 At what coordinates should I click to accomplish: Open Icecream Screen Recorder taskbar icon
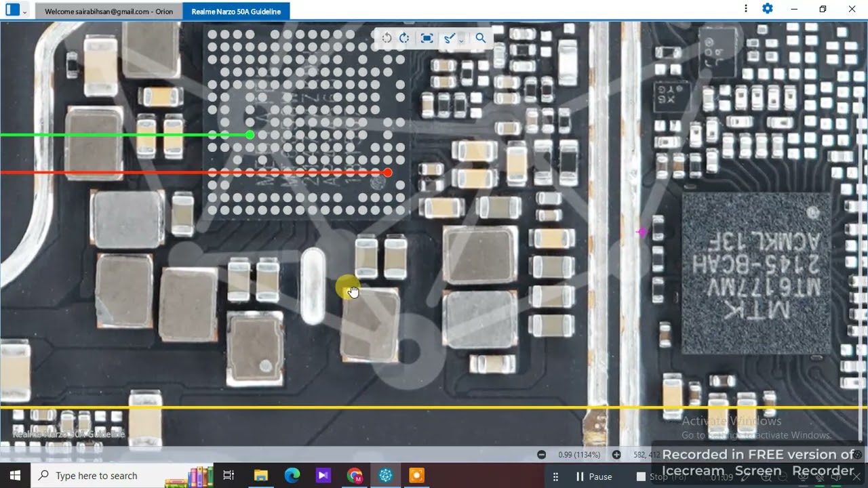coord(417,476)
